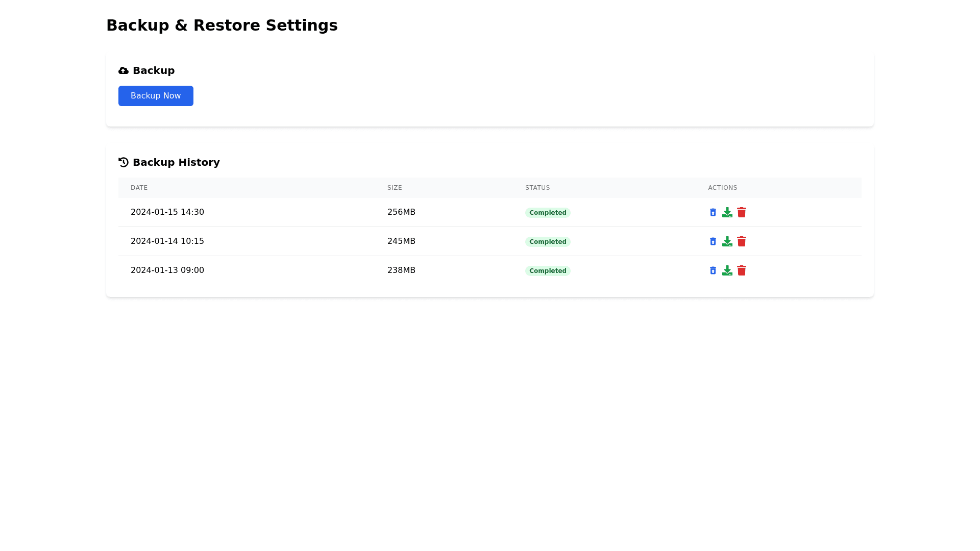The width and height of the screenshot is (980, 551).
Task: Click the Date column header
Action: (x=139, y=188)
